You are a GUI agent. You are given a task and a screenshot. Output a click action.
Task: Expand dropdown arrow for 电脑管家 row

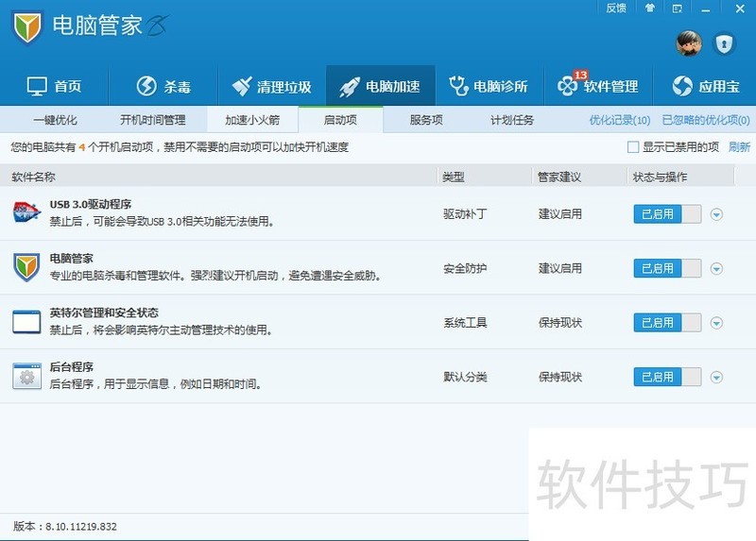716,269
